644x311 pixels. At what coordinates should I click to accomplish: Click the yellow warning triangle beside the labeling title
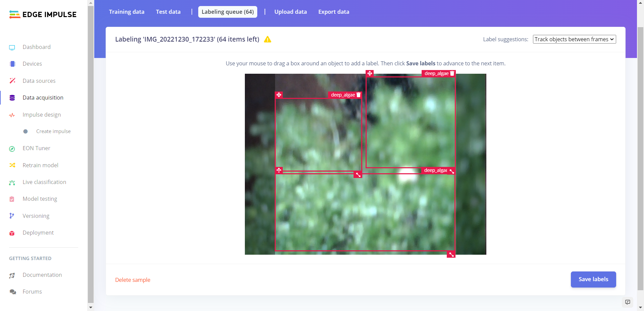(x=267, y=39)
